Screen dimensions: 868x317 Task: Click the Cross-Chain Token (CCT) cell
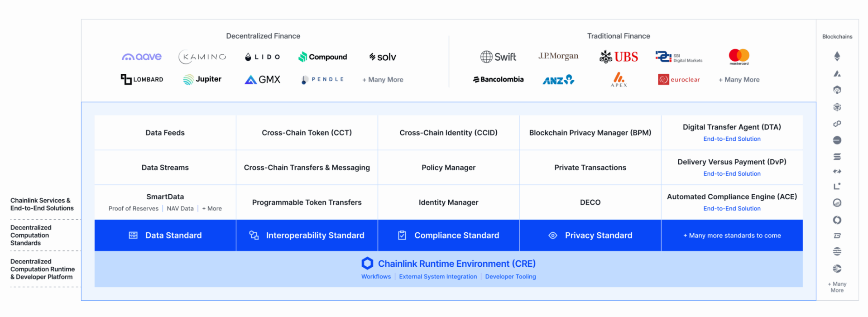307,133
